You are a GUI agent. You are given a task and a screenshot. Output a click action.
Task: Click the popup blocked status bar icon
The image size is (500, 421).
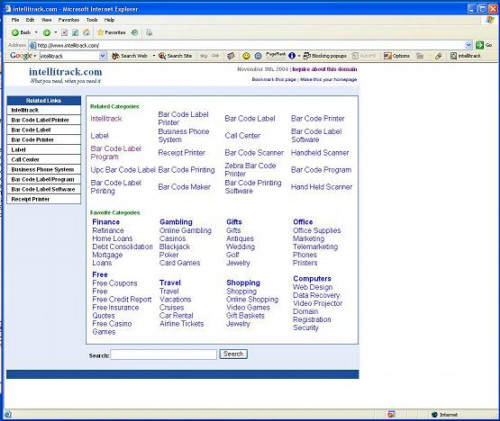click(391, 414)
